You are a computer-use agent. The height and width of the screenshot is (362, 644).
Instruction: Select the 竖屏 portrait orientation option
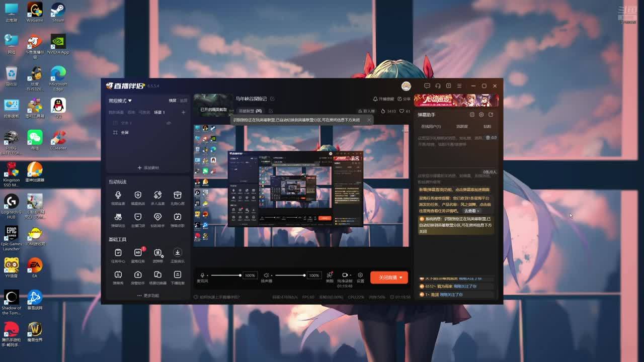[x=184, y=101]
